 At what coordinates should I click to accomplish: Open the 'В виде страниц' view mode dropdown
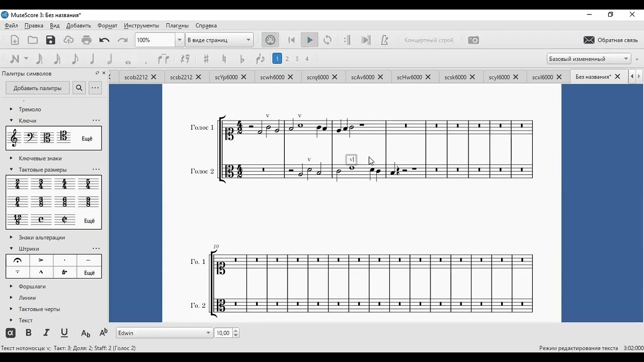(x=219, y=40)
